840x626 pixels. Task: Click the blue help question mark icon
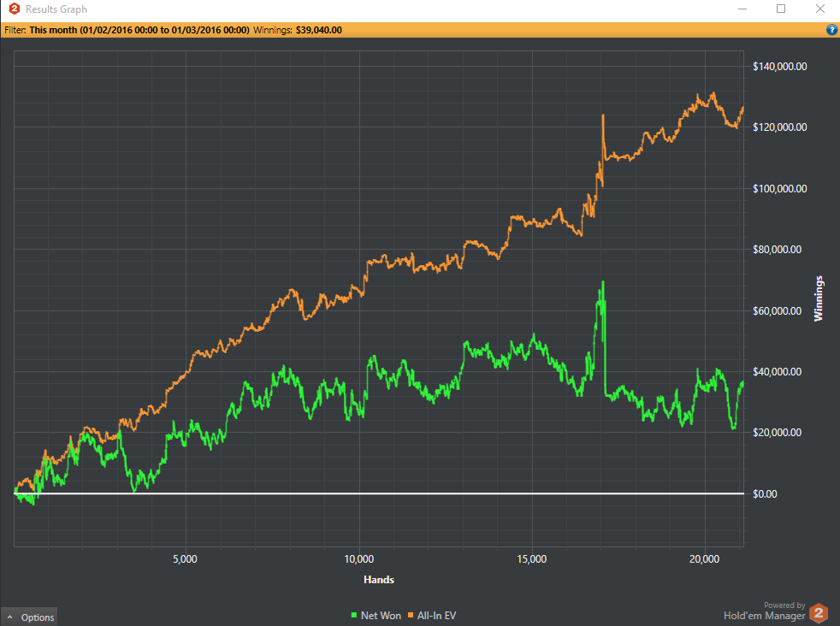832,30
